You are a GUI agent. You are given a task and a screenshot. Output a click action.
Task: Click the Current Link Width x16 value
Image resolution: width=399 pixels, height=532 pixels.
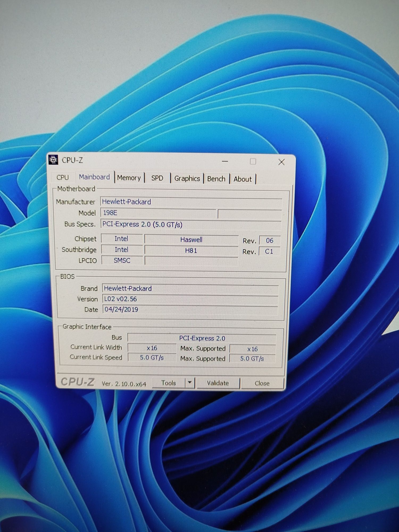[x=152, y=348]
